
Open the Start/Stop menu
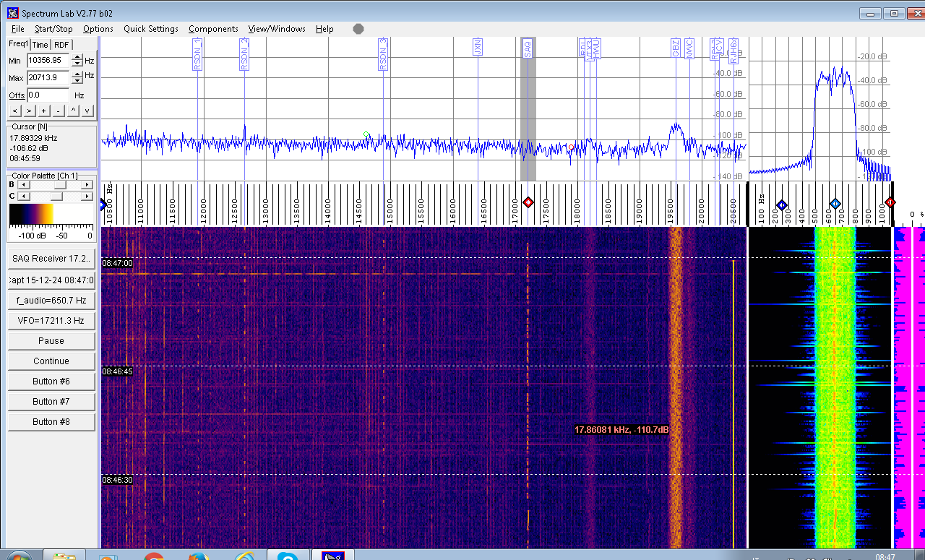point(53,29)
